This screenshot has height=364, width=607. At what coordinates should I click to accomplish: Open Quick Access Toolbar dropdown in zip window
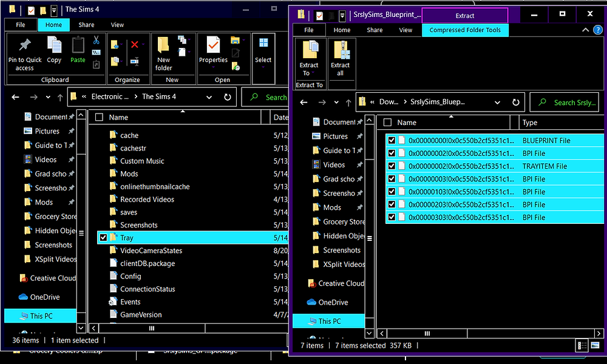[342, 16]
